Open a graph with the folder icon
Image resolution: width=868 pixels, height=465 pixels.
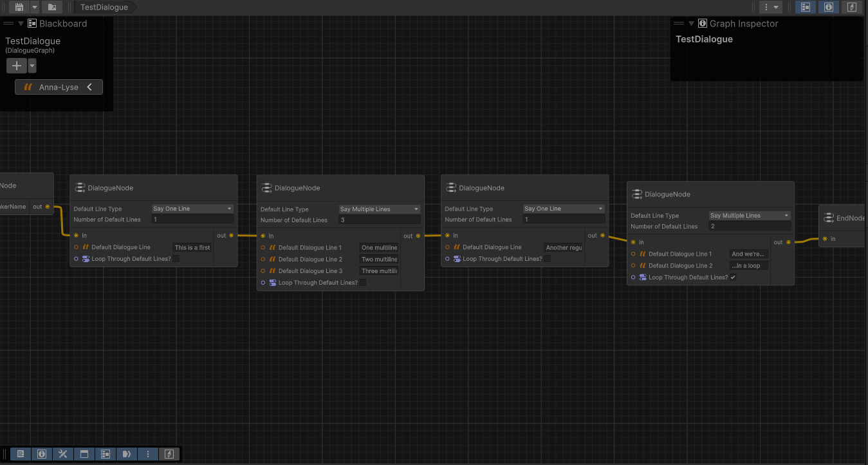[x=51, y=7]
